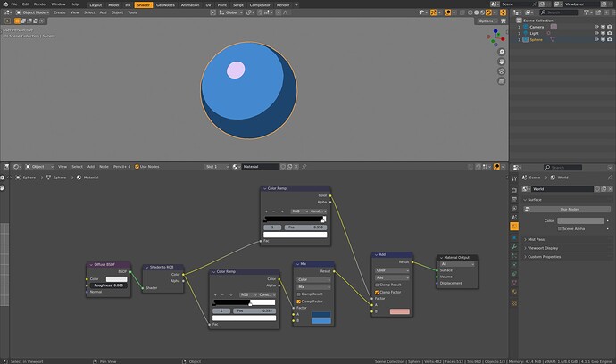
Task: Open Global transform orientation dropdown
Action: (x=231, y=12)
